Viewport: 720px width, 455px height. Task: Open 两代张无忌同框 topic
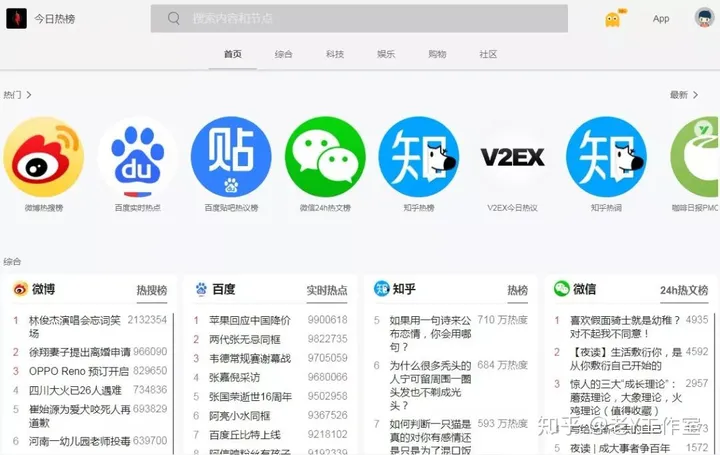(244, 339)
